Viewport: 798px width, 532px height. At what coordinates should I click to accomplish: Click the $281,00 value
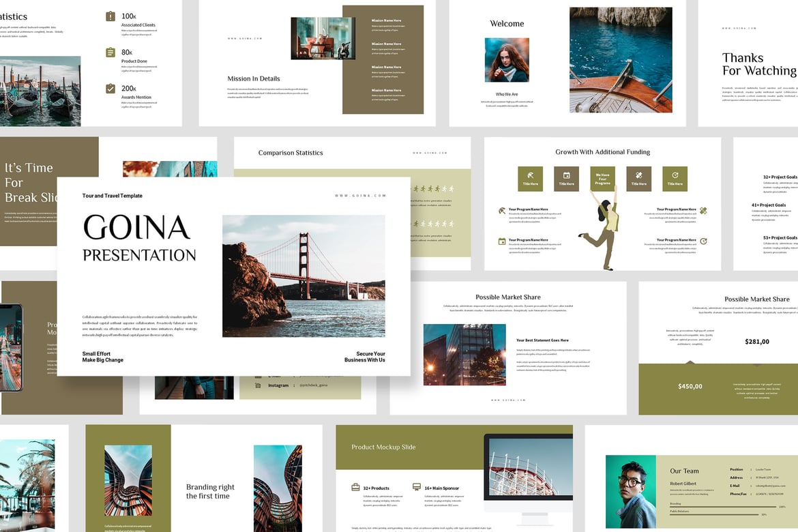pos(757,342)
